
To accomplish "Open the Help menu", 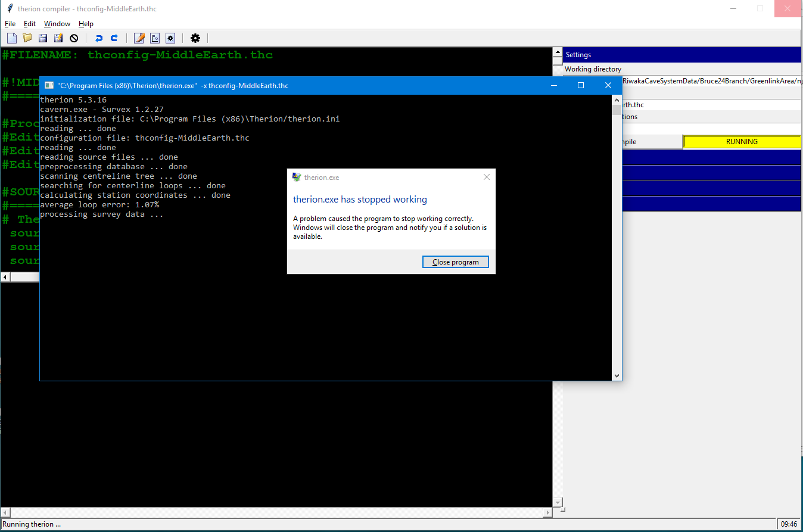I will pyautogui.click(x=86, y=24).
